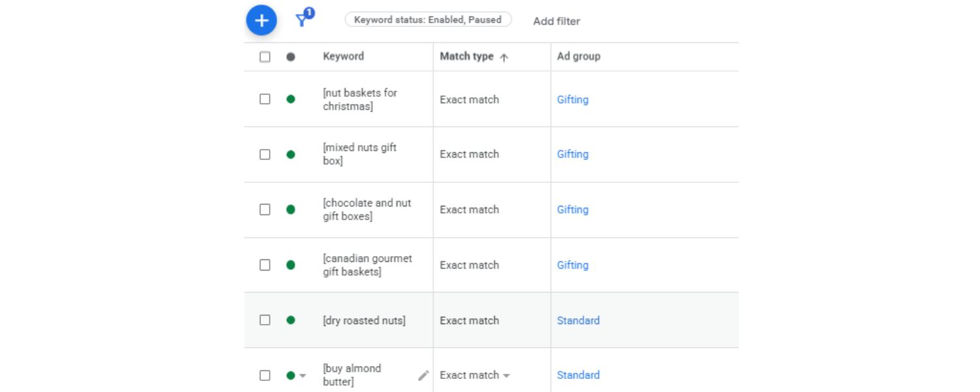Toggle the select-all checkbox in header
The image size is (980, 392).
(265, 57)
